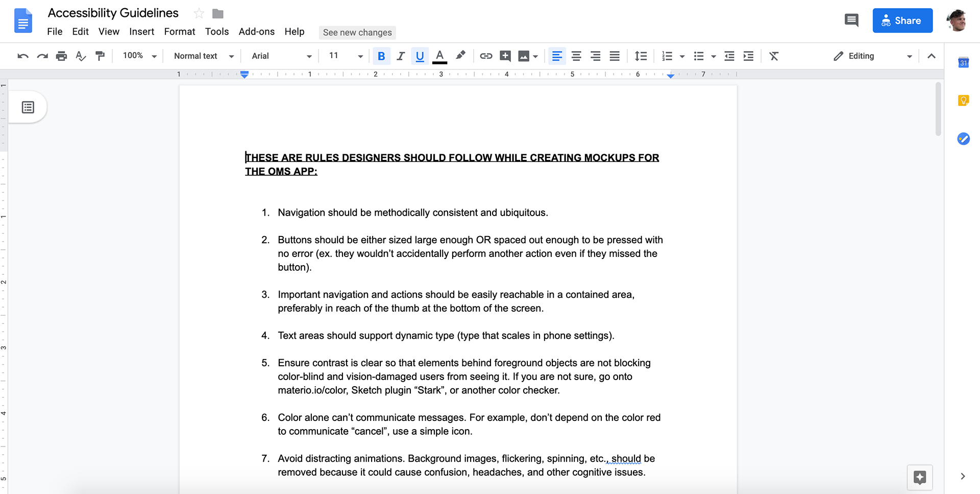This screenshot has height=494, width=980.
Task: Open the Insert menu
Action: [141, 32]
